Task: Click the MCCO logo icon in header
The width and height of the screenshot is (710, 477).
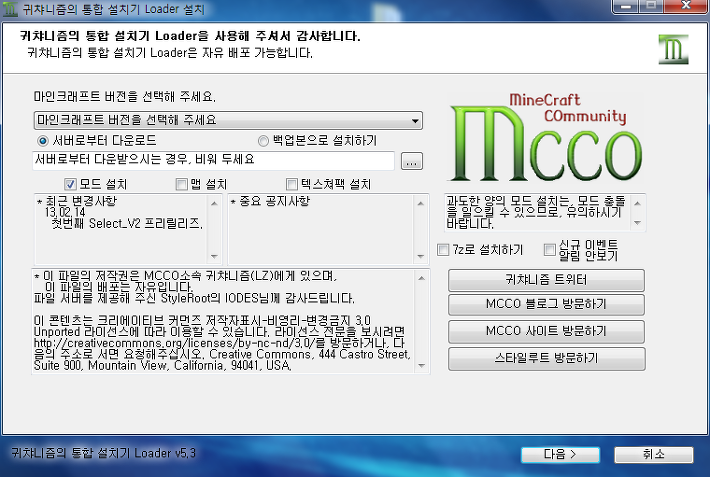Action: (x=673, y=49)
